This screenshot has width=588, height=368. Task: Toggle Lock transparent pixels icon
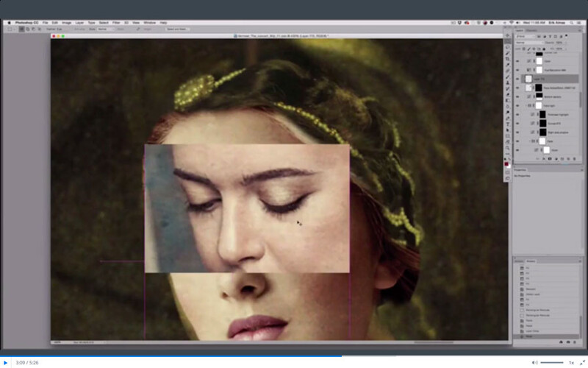524,49
